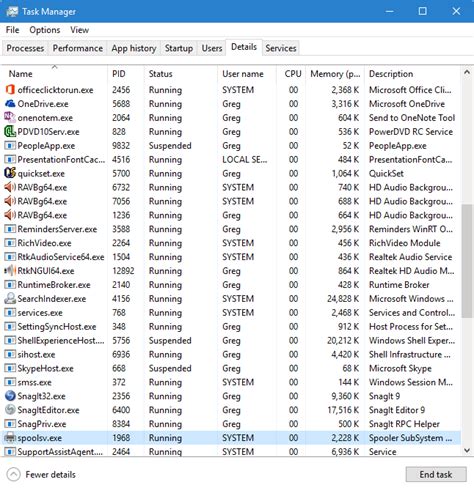The height and width of the screenshot is (493, 474).
Task: Switch to the Performance tab
Action: click(78, 48)
